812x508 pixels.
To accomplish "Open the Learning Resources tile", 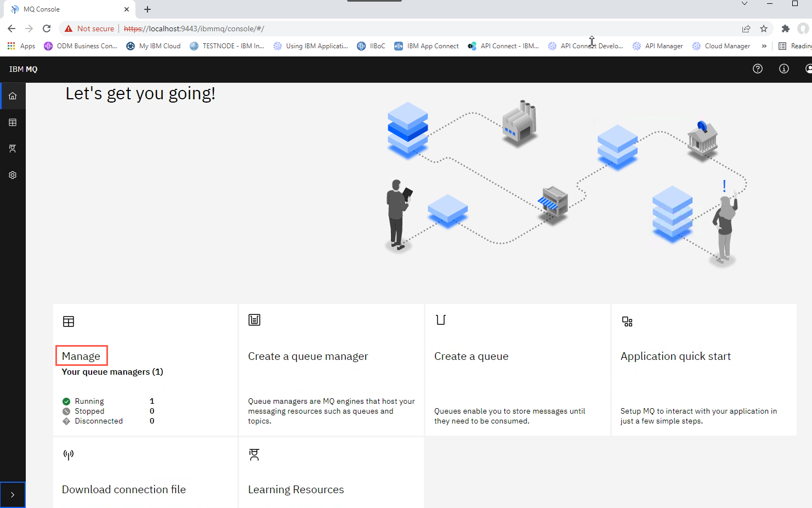I will point(331,473).
